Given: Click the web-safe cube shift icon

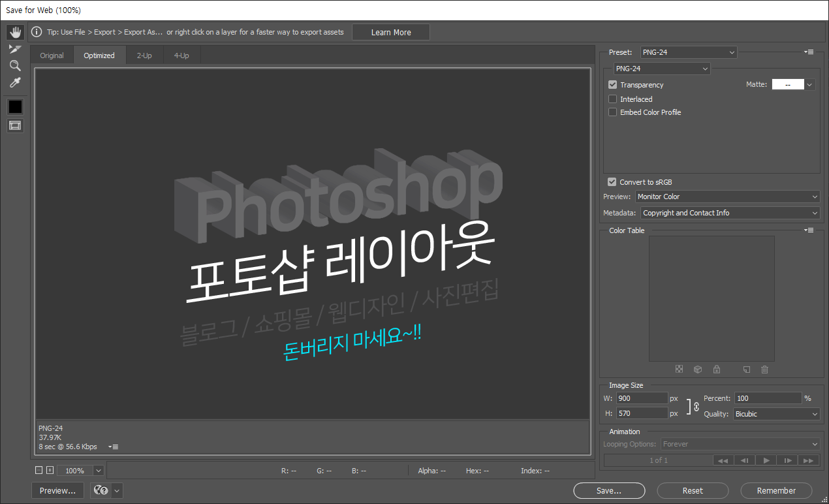Looking at the screenshot, I should point(698,370).
